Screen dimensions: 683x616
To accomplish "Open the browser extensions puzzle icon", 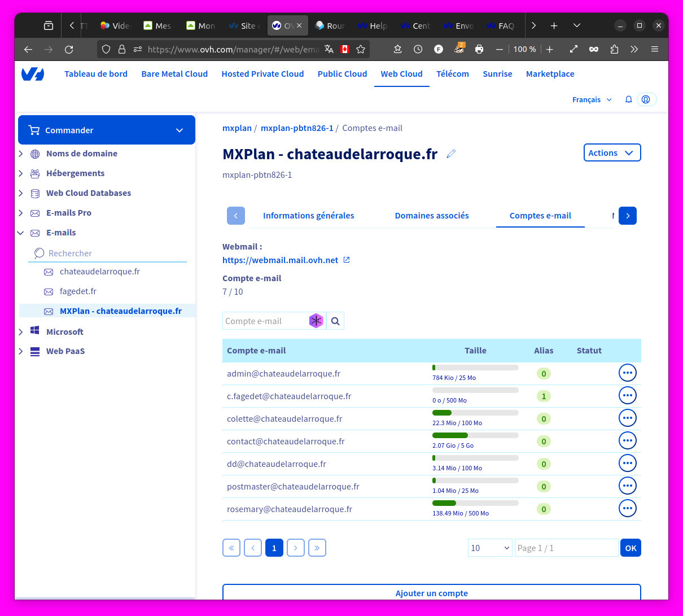I will 614,49.
